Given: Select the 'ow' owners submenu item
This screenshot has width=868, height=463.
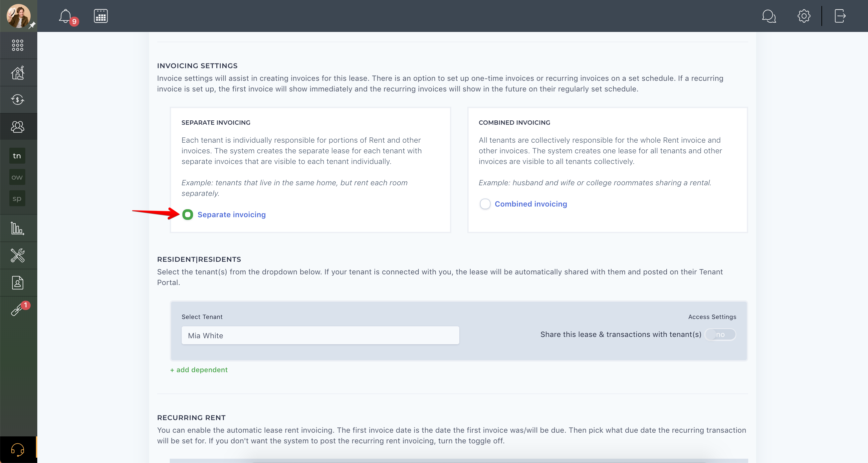Looking at the screenshot, I should coord(17,177).
